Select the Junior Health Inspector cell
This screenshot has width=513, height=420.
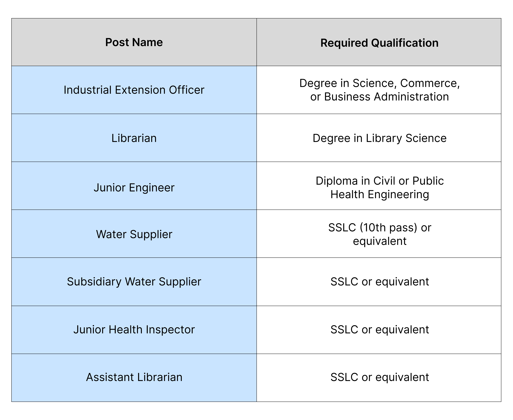coord(134,329)
